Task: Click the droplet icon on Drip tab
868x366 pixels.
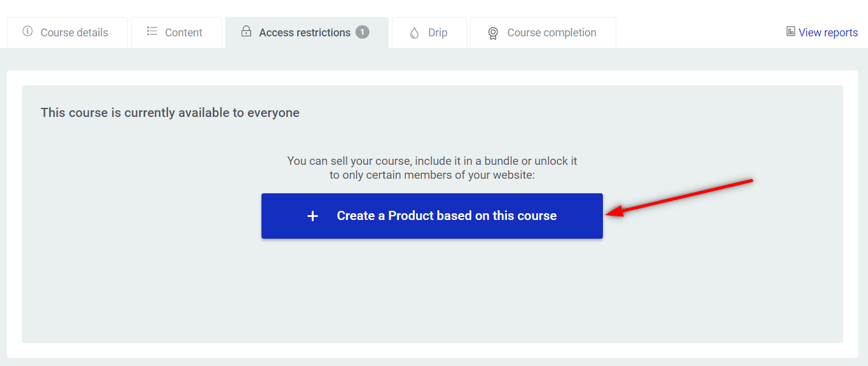Action: (x=414, y=33)
